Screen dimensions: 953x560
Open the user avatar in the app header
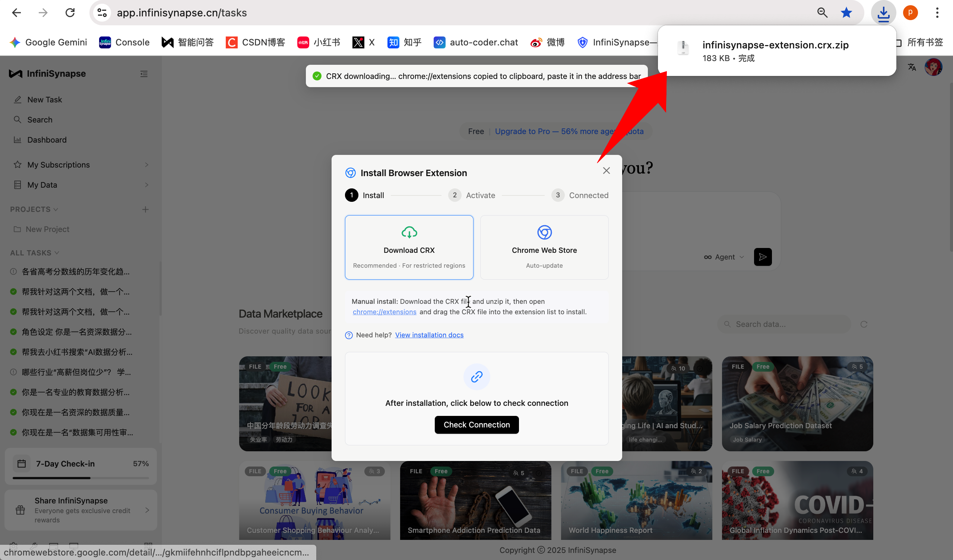click(933, 67)
